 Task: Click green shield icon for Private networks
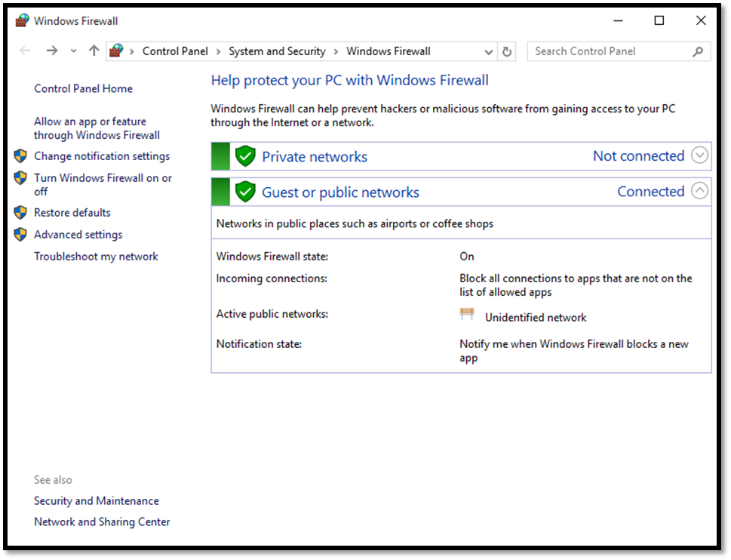245,155
